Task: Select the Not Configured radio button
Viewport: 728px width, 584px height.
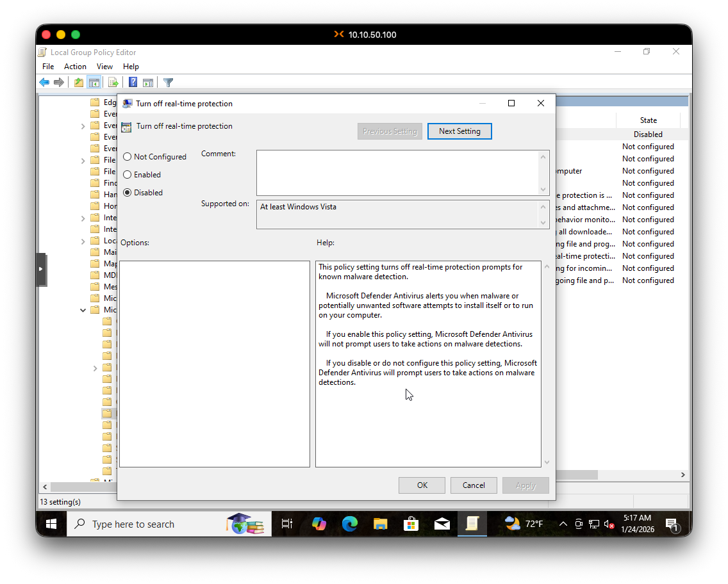Action: 127,156
